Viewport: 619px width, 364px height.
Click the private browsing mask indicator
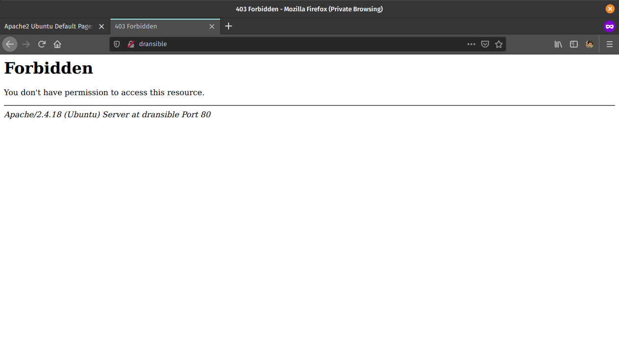[610, 26]
